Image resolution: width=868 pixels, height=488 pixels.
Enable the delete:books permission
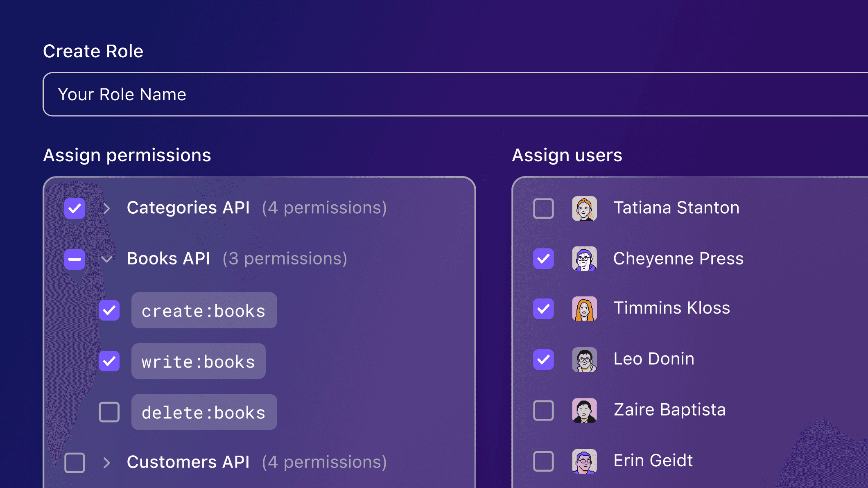pyautogui.click(x=109, y=413)
